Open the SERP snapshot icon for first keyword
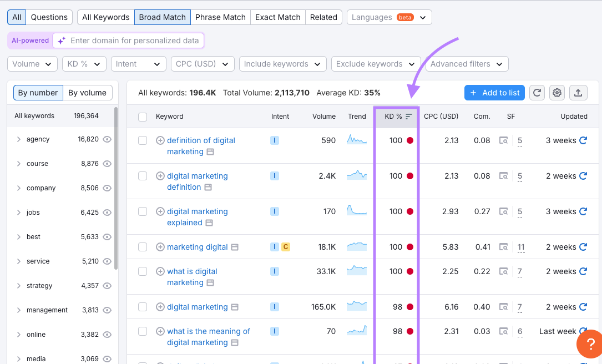Image resolution: width=602 pixels, height=364 pixels. pos(504,140)
